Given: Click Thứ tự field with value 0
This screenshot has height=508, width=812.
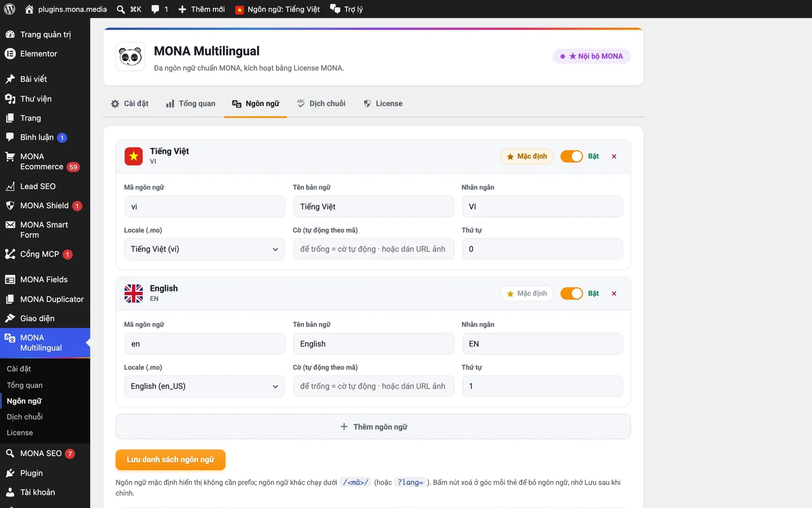Looking at the screenshot, I should [x=543, y=249].
